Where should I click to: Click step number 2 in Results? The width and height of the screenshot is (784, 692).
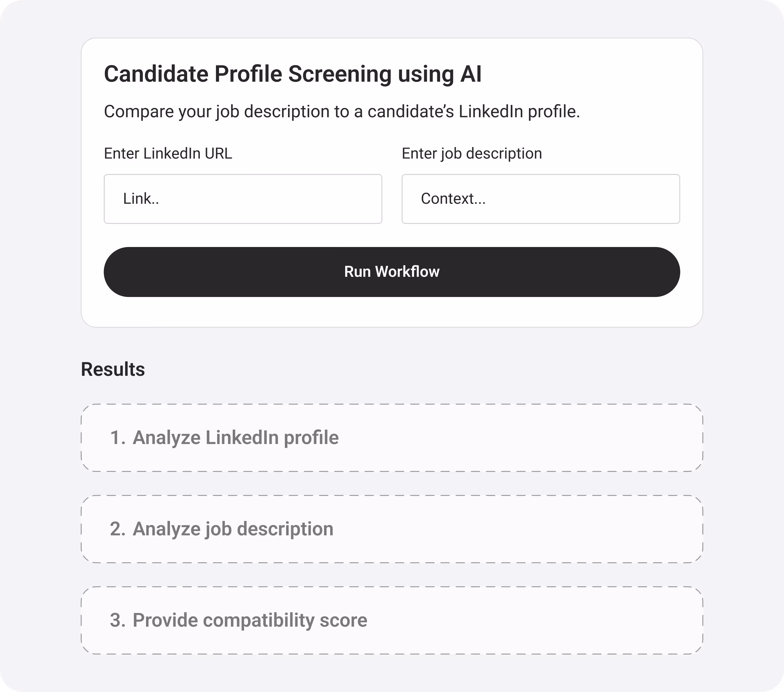pos(117,529)
